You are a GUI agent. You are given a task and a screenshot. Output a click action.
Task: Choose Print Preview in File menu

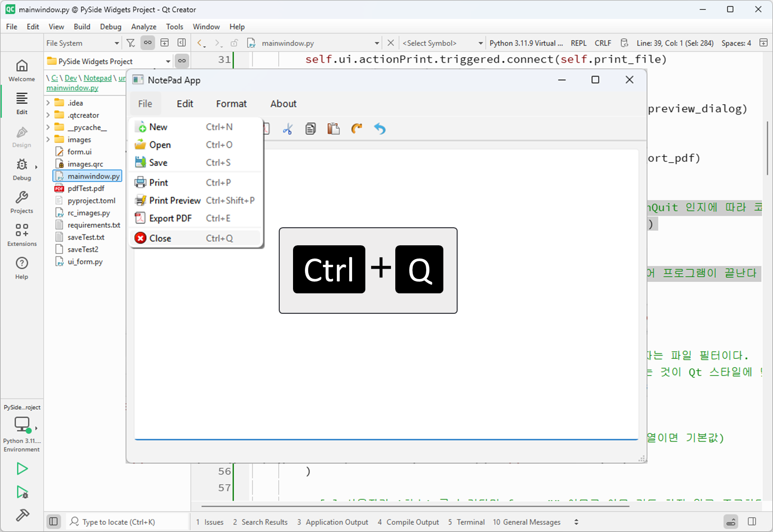pyautogui.click(x=196, y=201)
